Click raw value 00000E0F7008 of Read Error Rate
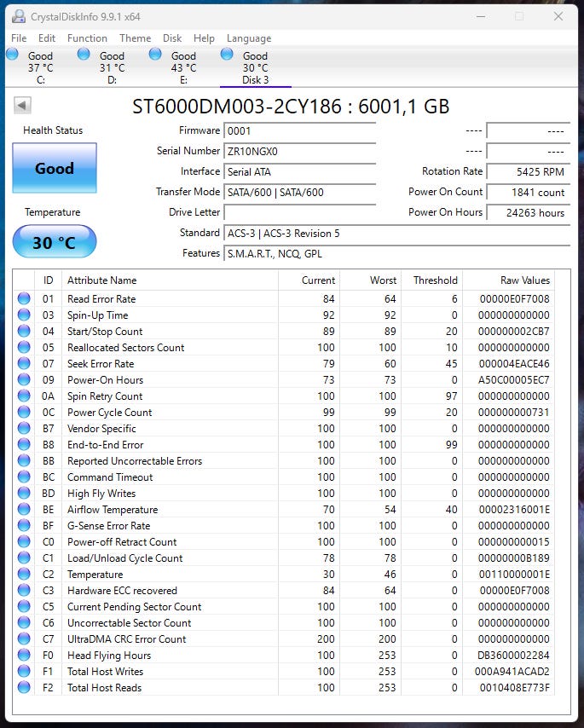The height and width of the screenshot is (728, 584). tap(514, 298)
